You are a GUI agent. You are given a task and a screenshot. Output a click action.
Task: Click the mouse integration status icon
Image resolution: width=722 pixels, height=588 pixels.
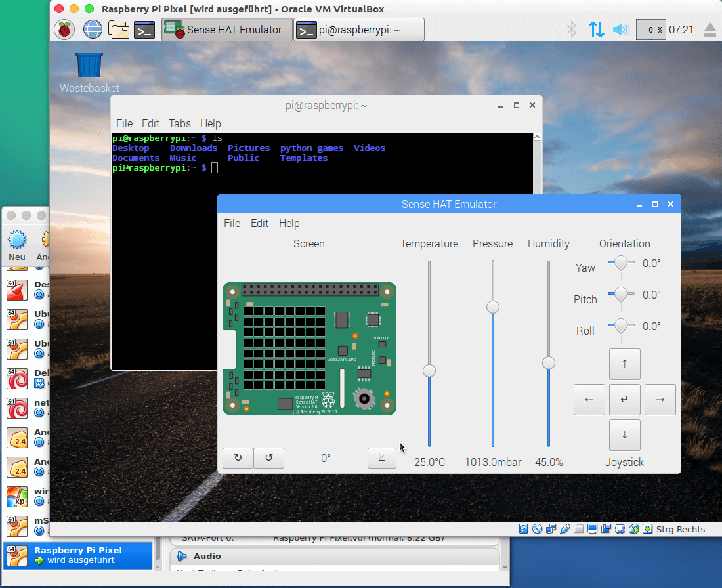(x=634, y=529)
